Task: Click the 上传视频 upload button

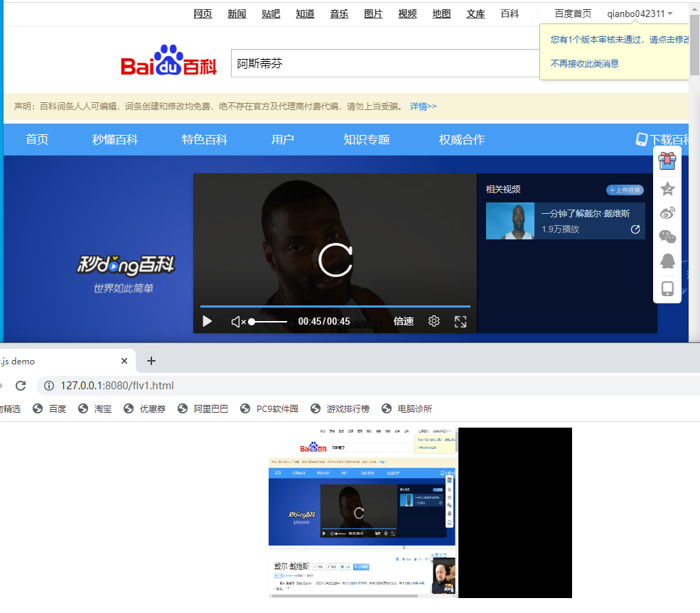Action: tap(625, 190)
